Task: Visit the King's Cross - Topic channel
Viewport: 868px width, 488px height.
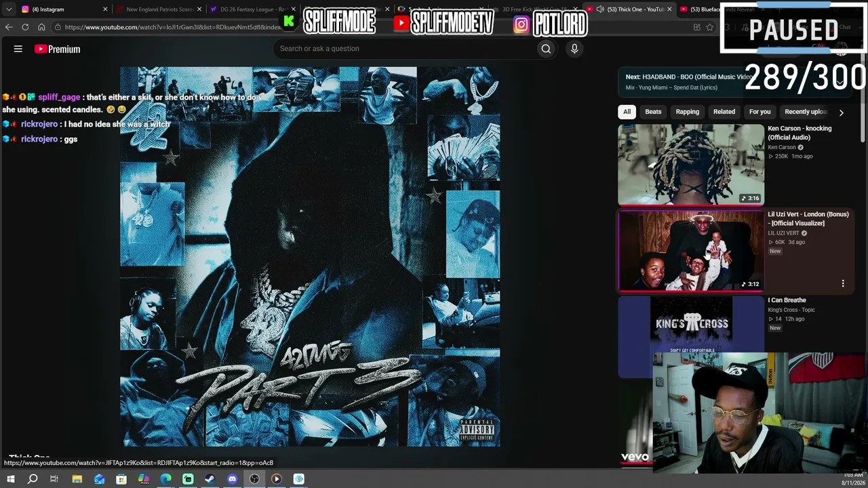Action: pos(791,310)
